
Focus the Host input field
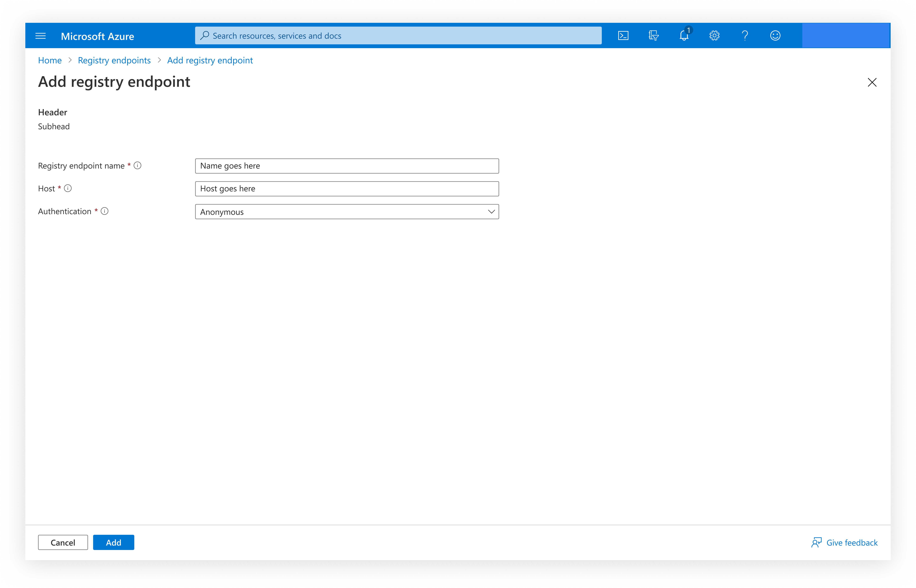click(x=347, y=189)
